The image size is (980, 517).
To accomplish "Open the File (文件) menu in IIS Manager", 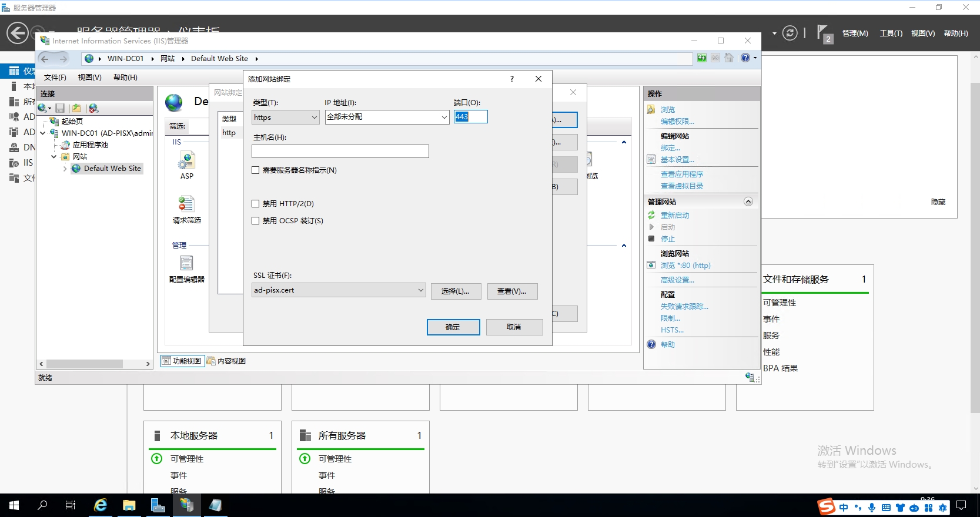I will (x=55, y=78).
